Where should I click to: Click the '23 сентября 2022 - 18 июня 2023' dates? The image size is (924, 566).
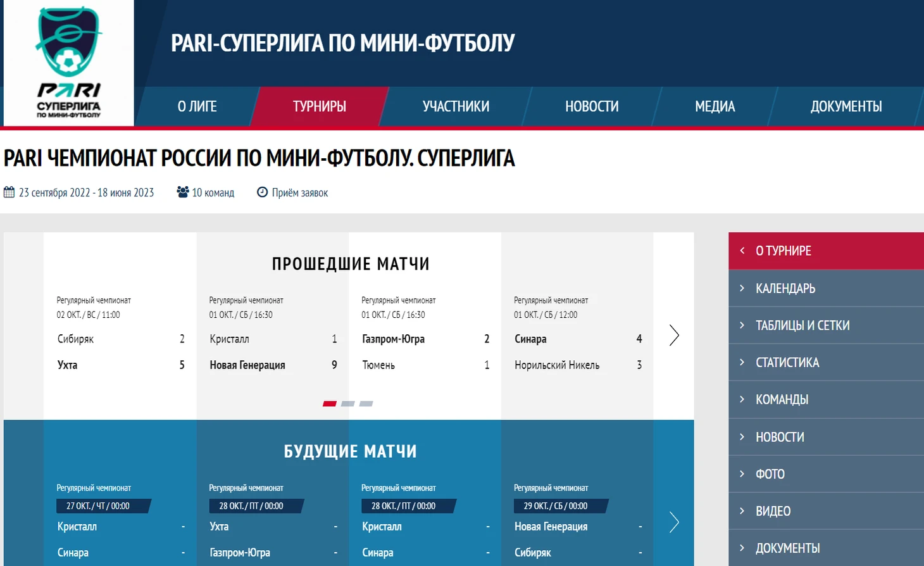[x=86, y=192]
